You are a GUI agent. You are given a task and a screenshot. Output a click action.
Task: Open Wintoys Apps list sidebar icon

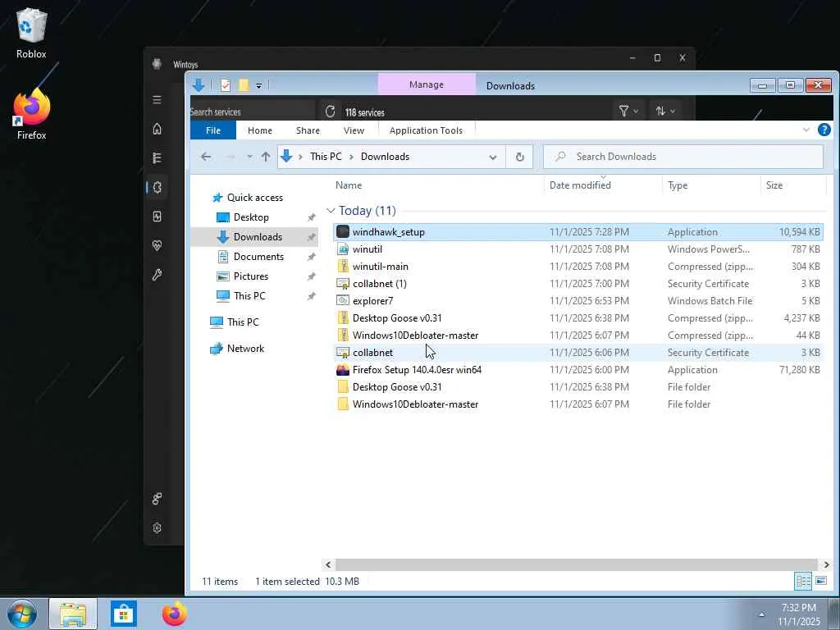pyautogui.click(x=157, y=158)
